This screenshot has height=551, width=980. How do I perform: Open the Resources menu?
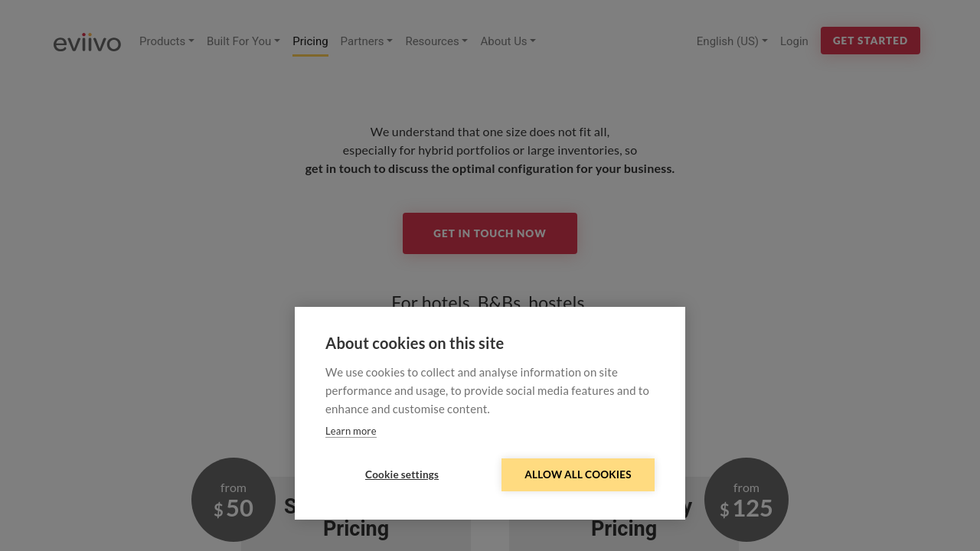(436, 41)
